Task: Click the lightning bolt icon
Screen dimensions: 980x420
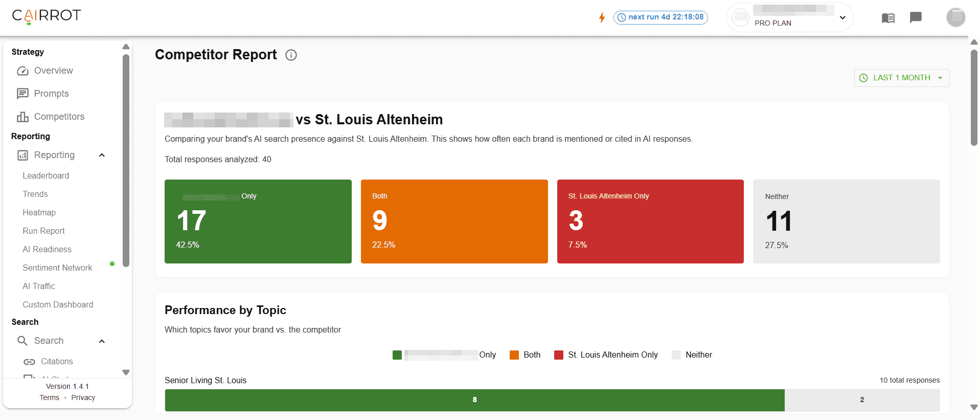Action: coord(602,18)
